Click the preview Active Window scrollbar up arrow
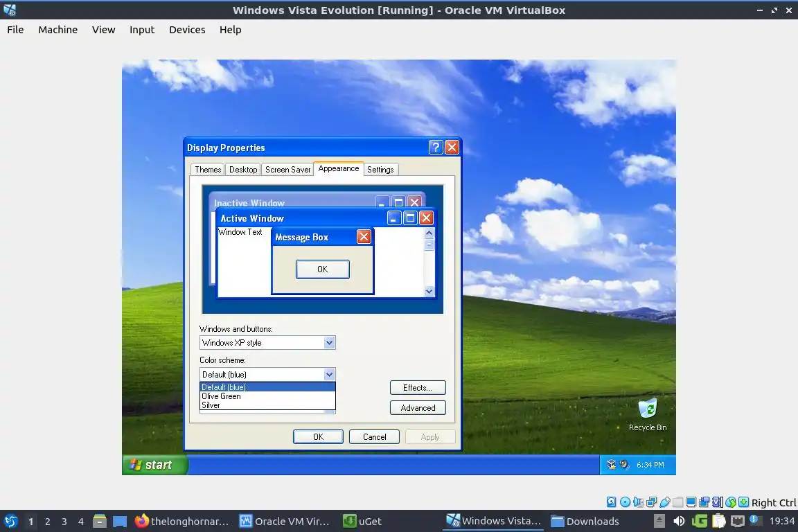 pos(429,233)
